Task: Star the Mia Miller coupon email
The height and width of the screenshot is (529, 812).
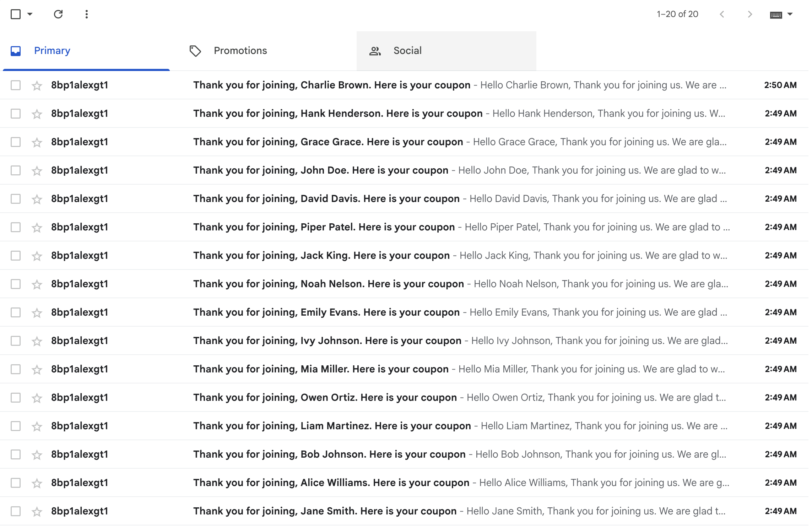Action: pos(37,370)
